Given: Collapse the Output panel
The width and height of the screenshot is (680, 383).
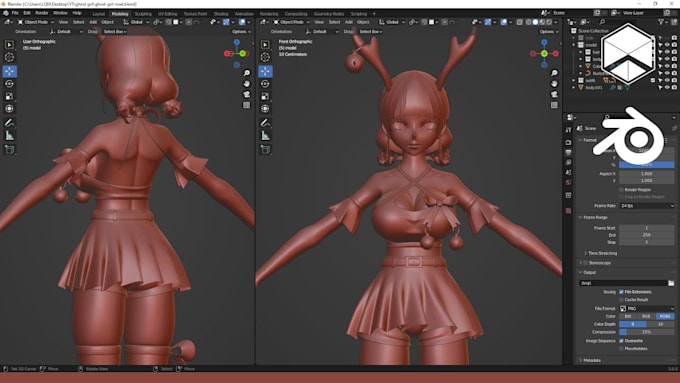Looking at the screenshot, I should coord(580,272).
